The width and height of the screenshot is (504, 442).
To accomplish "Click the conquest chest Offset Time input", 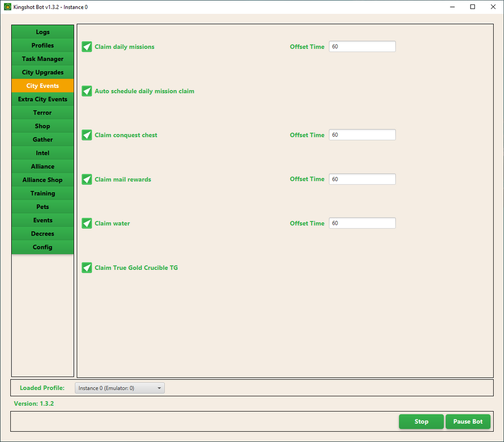I will [x=362, y=135].
